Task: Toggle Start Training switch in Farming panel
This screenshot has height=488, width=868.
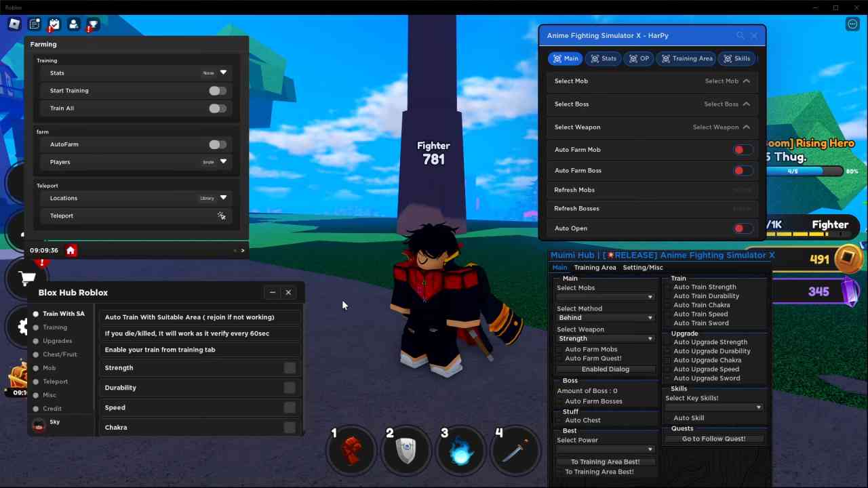Action: pyautogui.click(x=217, y=91)
